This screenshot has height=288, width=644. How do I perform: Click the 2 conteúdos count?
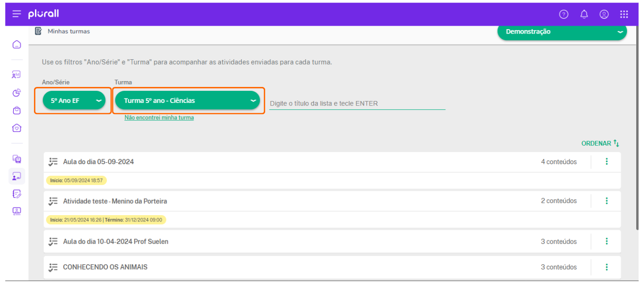(559, 201)
